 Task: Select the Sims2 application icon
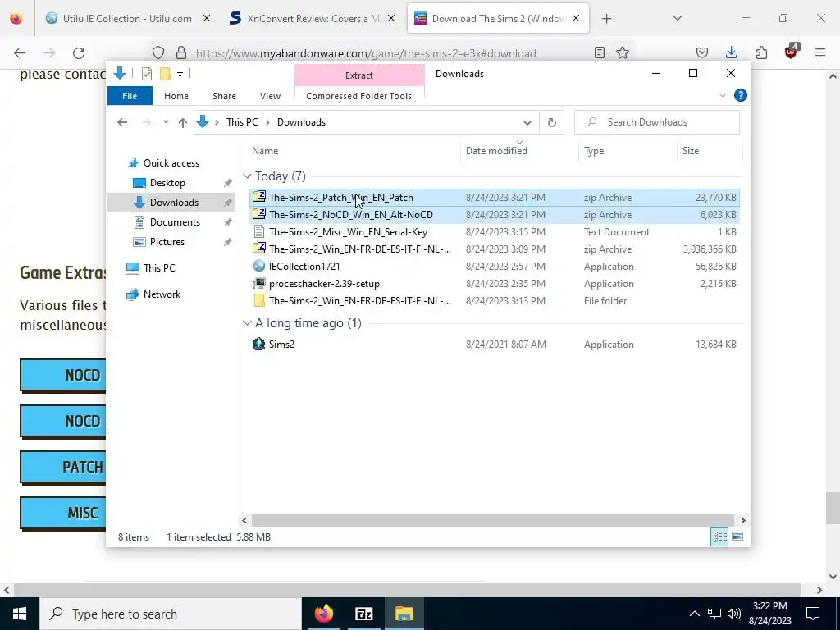pos(258,344)
